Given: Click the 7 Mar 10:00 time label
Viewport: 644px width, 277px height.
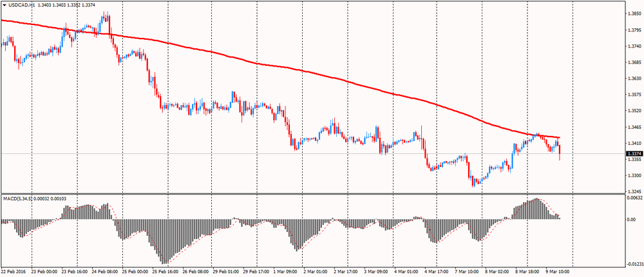Looking at the screenshot, I should point(467,272).
